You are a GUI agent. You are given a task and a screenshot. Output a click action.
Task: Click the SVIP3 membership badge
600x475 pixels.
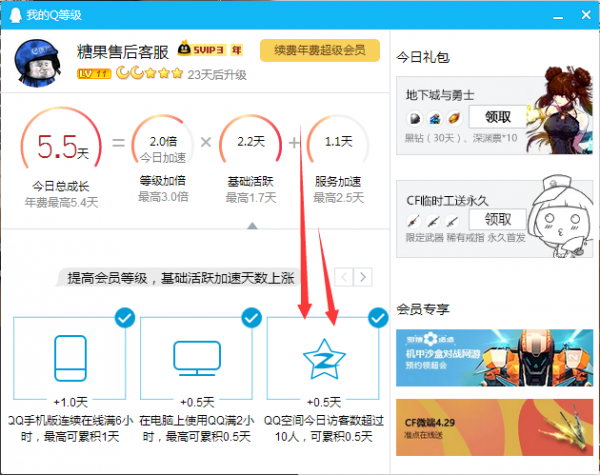click(x=201, y=49)
